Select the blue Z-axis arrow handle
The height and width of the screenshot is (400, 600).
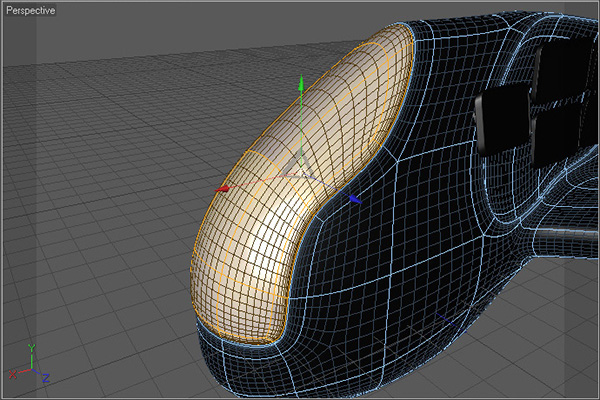[x=354, y=200]
